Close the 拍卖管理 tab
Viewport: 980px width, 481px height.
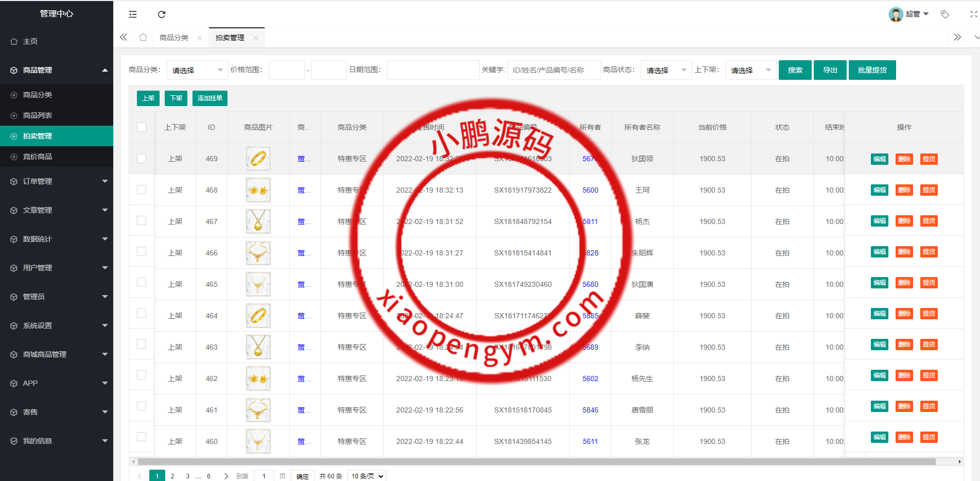tap(256, 38)
